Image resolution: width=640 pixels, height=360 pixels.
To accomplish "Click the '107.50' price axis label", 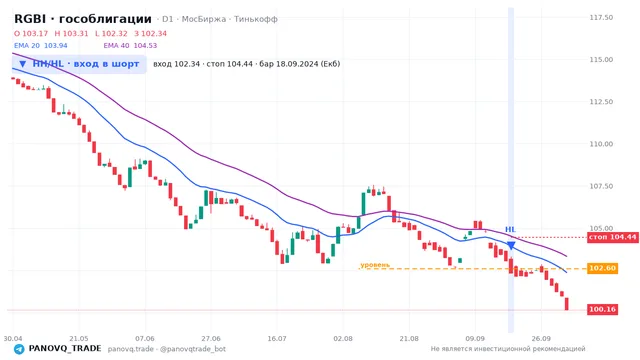I will coord(601,186).
